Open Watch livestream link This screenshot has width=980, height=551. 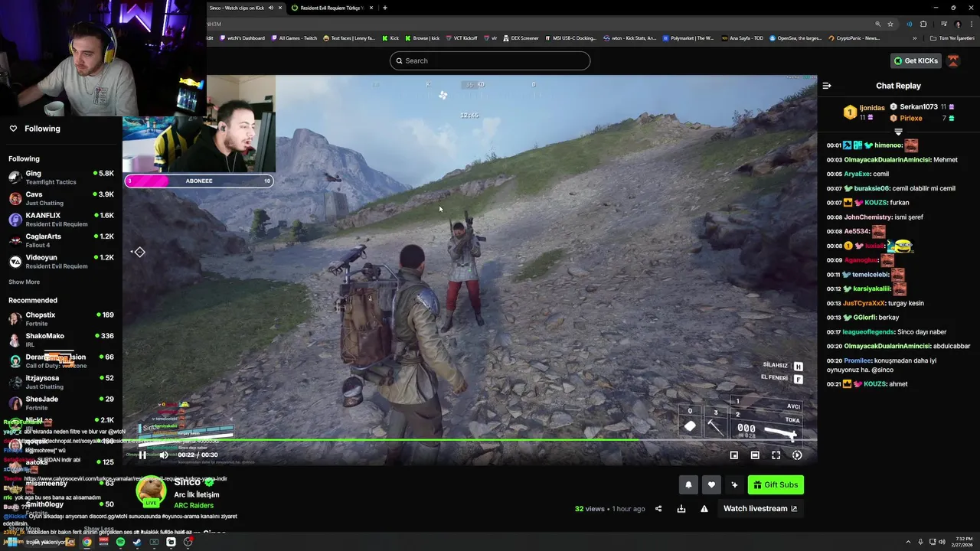click(x=760, y=509)
